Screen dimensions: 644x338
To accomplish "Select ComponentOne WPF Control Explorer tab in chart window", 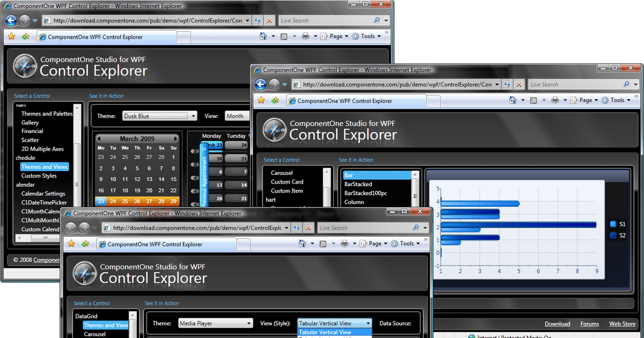I will click(x=356, y=100).
